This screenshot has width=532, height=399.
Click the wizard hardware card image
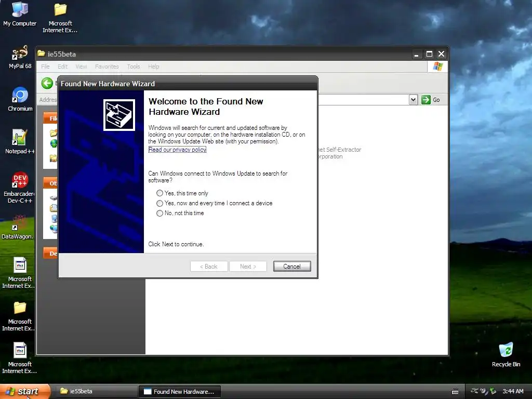[119, 115]
